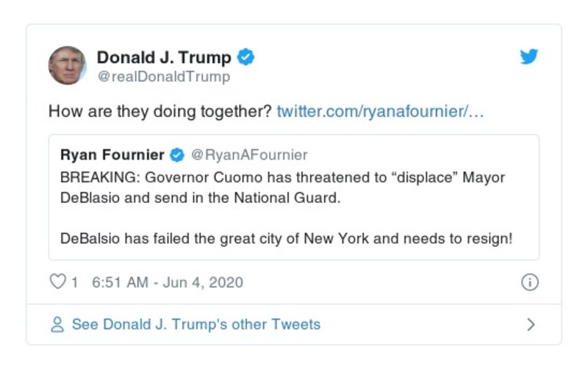
Task: Click the Ryan Fournier name in quoted tweet
Action: pos(112,155)
